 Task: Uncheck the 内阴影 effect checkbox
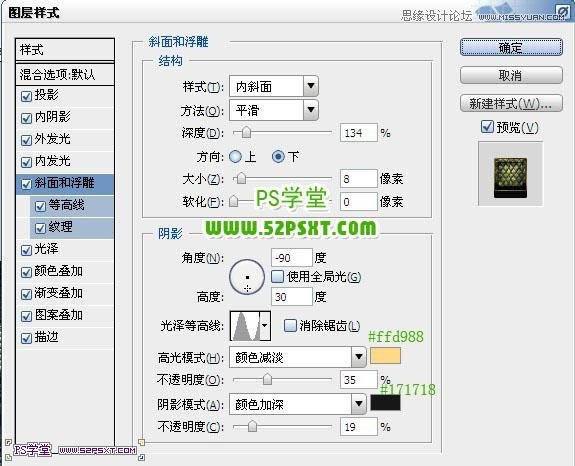[26, 118]
